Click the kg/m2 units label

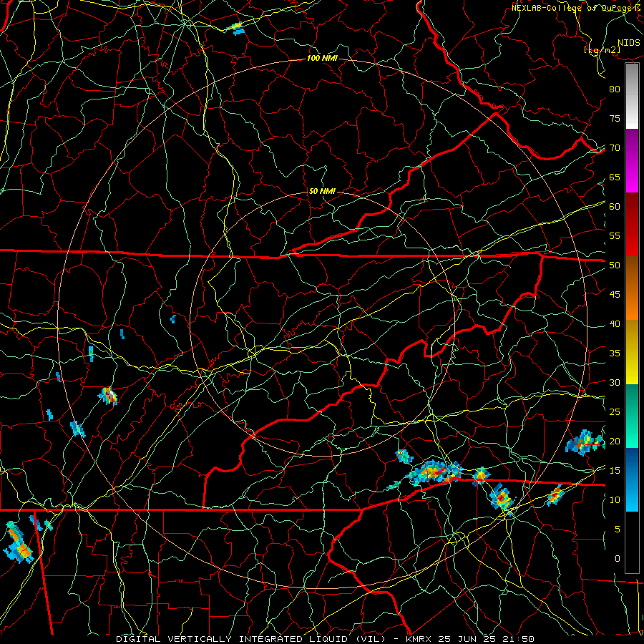602,50
